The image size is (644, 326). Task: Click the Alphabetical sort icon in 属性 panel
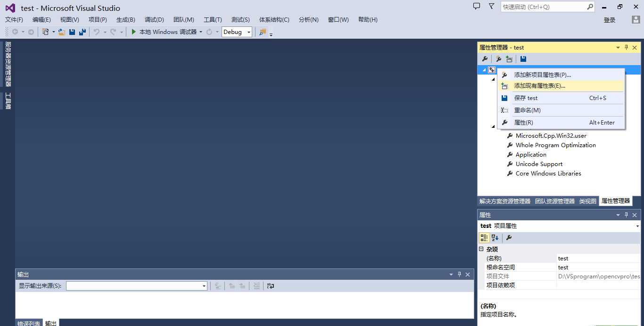click(x=495, y=238)
